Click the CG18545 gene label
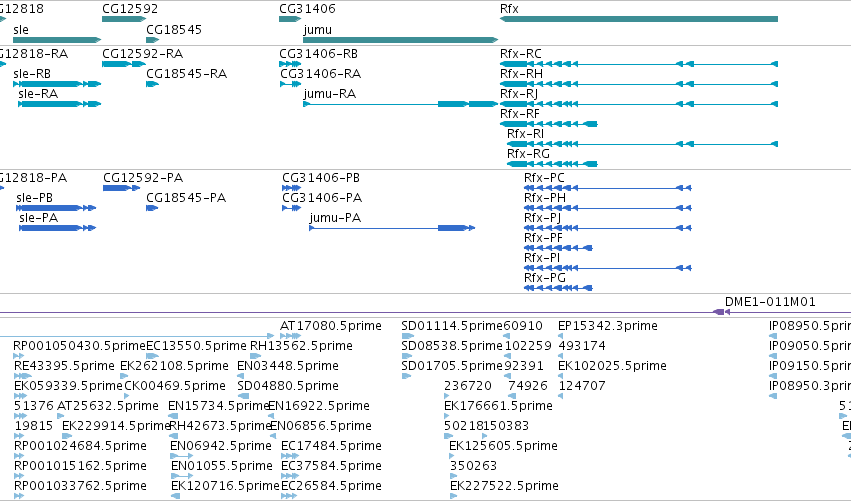This screenshot has height=501, width=851. (174, 29)
